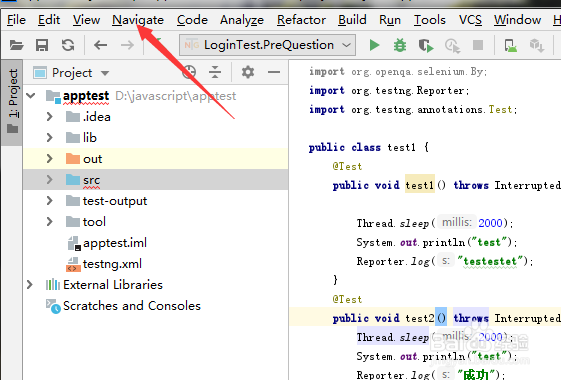Click test1 method name in editor
The height and width of the screenshot is (380, 561).
[x=419, y=185]
